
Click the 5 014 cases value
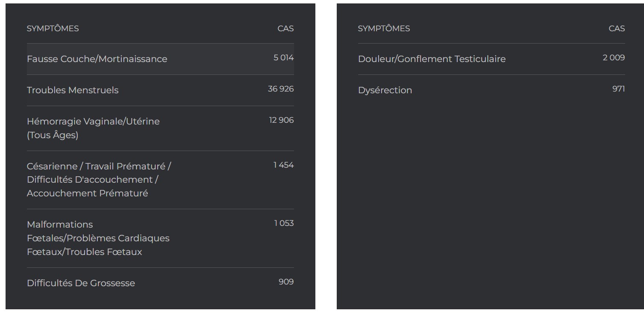[284, 58]
